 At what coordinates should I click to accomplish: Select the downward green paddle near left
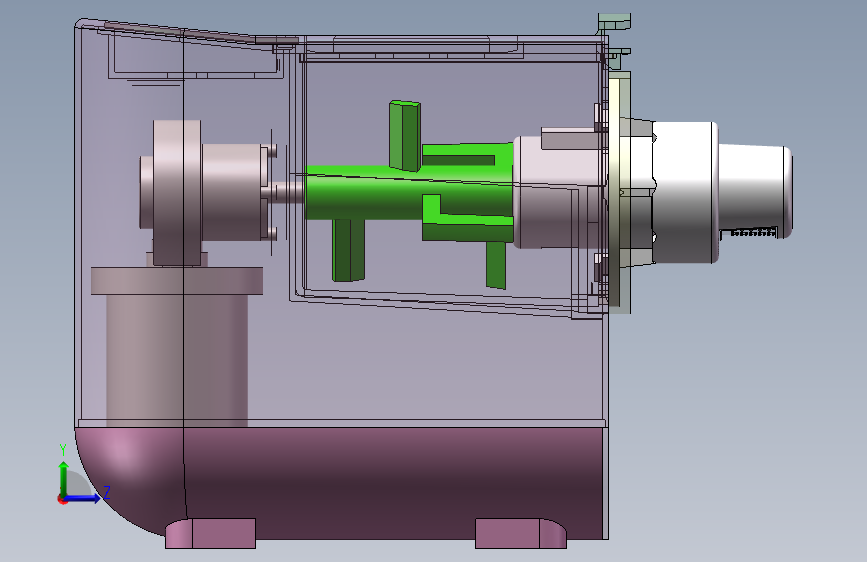point(348,250)
